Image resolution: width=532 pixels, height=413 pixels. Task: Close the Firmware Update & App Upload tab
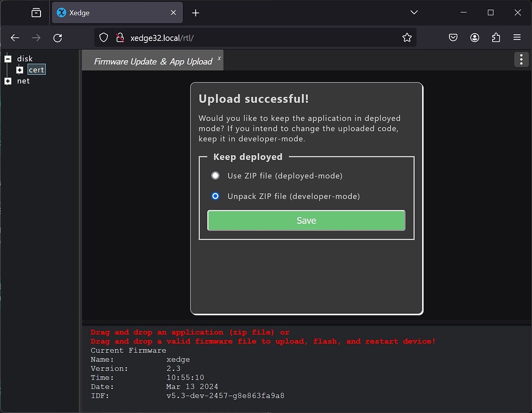[219, 58]
